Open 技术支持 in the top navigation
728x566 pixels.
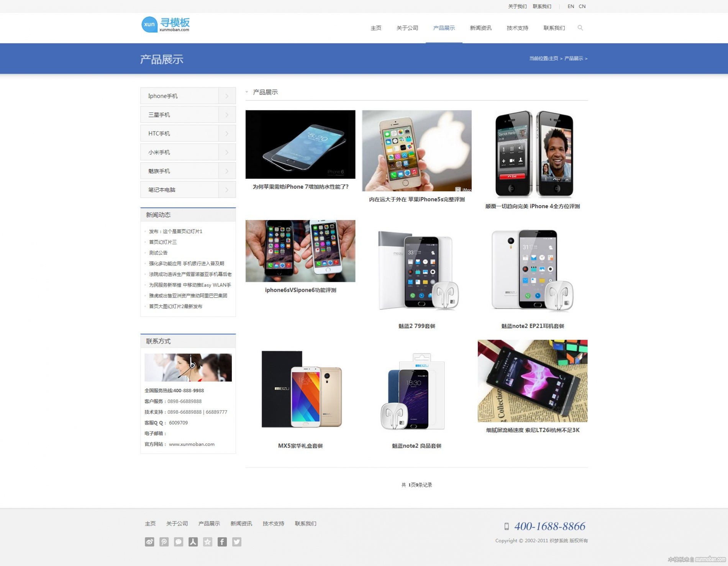coord(517,28)
